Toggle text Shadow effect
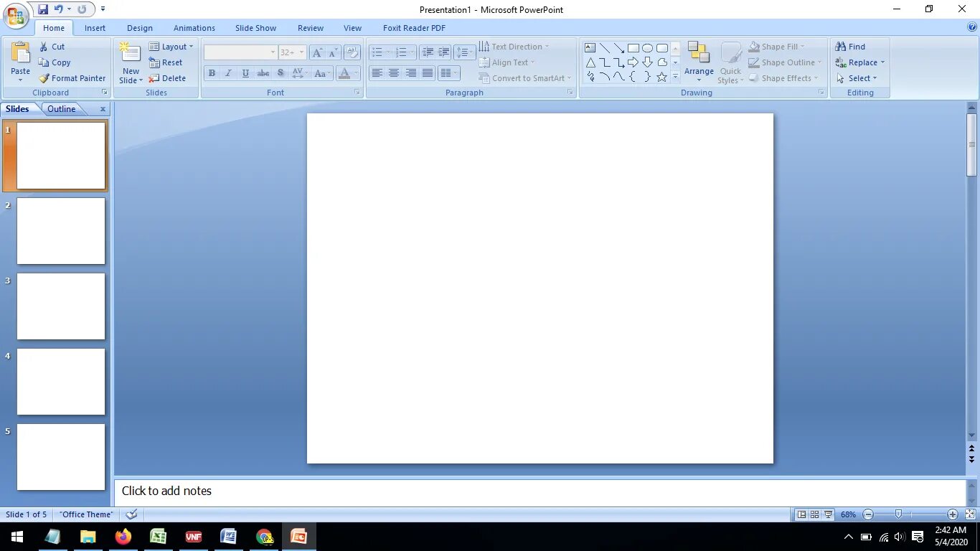 click(x=281, y=73)
